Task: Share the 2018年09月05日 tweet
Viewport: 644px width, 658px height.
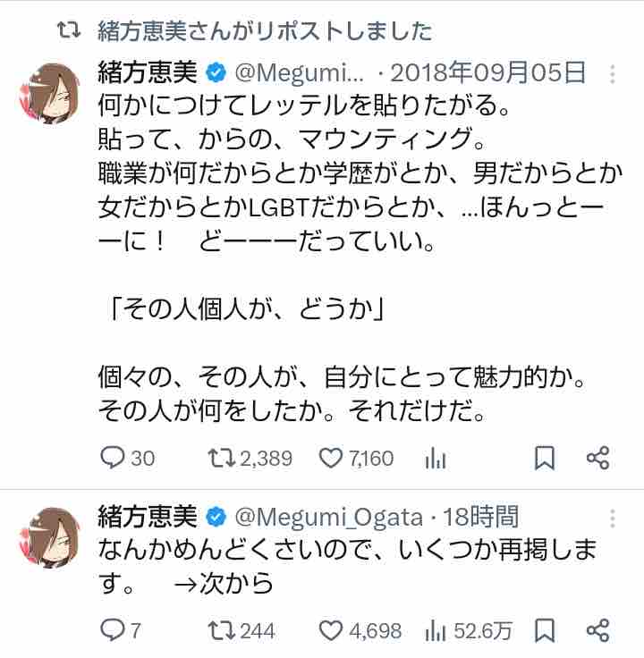Action: 598,459
